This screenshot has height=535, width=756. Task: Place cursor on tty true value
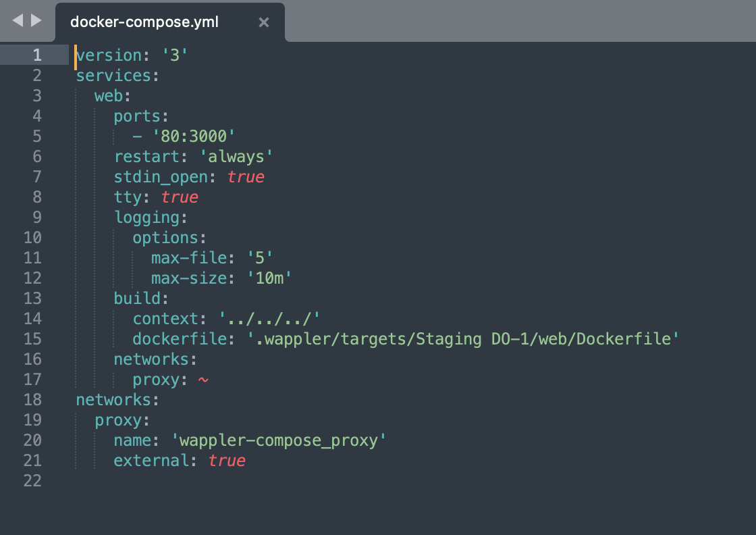click(x=180, y=197)
